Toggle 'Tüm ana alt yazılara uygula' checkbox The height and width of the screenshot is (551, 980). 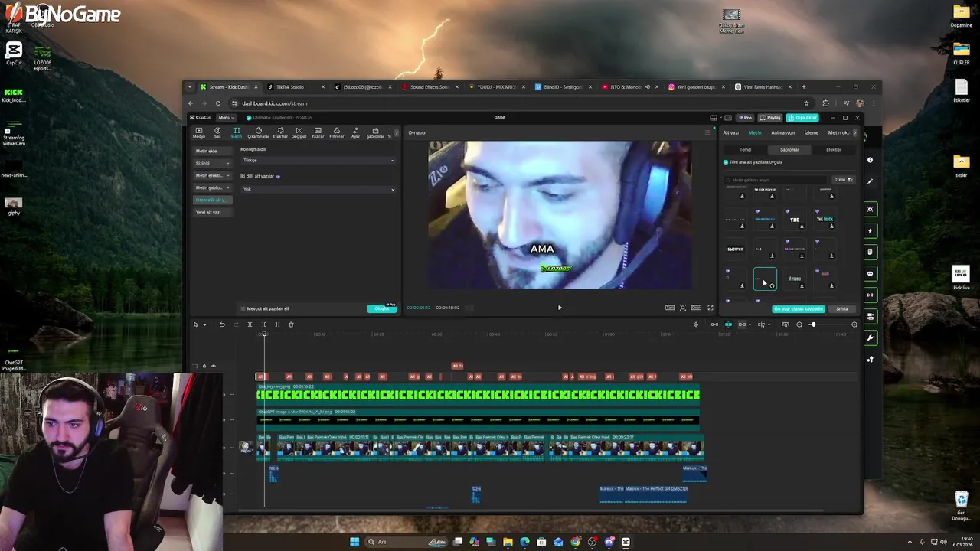pos(726,162)
